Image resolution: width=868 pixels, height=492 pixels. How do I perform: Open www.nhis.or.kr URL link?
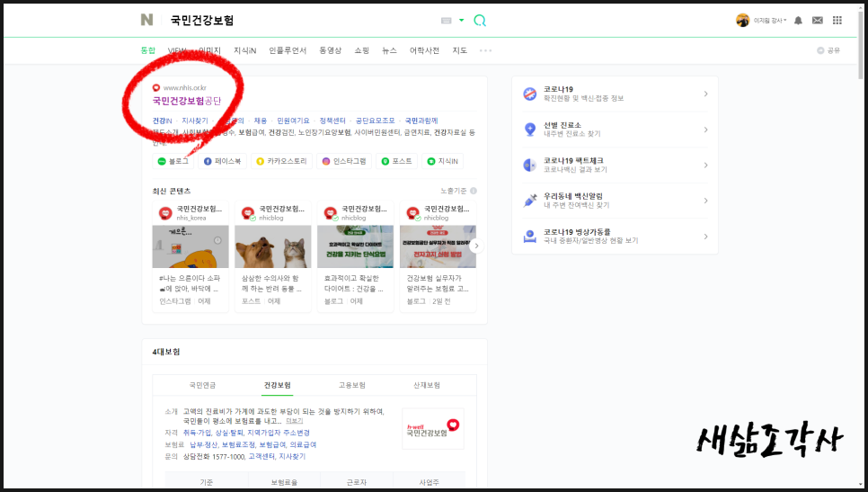185,87
